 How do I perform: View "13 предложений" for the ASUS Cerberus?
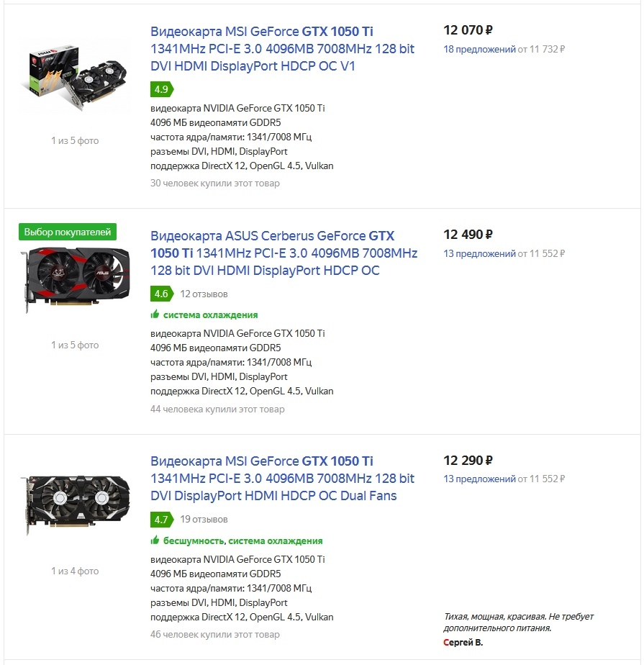pyautogui.click(x=479, y=254)
